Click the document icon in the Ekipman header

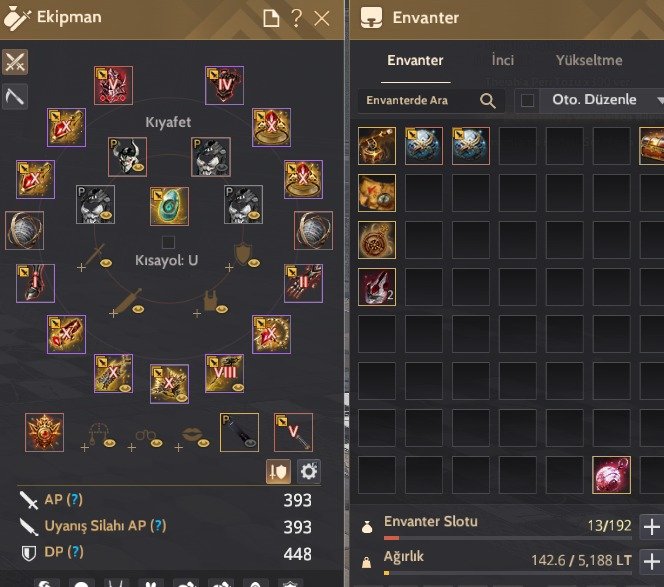pyautogui.click(x=271, y=18)
